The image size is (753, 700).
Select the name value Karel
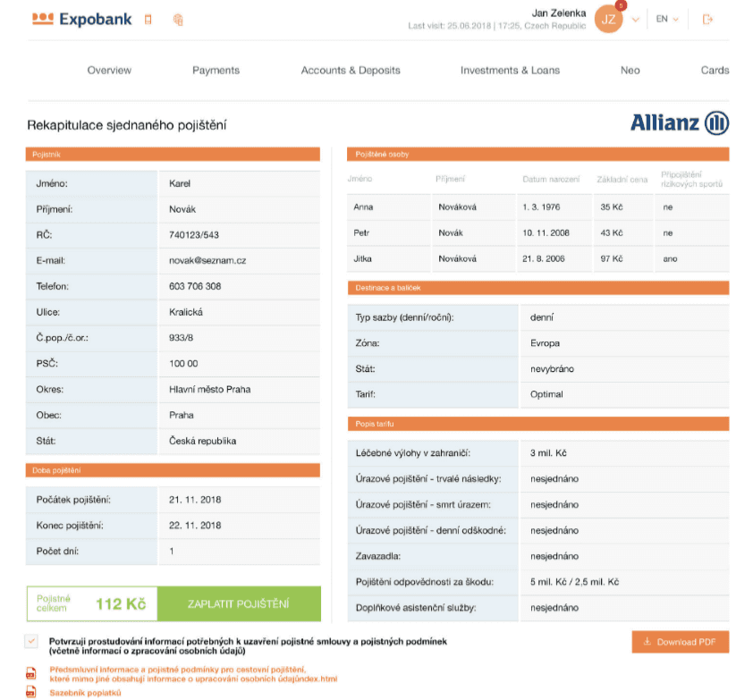(180, 183)
